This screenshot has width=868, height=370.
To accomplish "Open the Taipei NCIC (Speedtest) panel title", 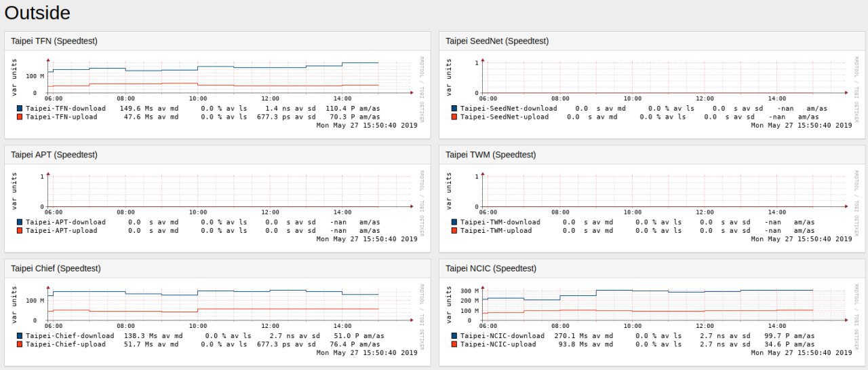I will (491, 268).
